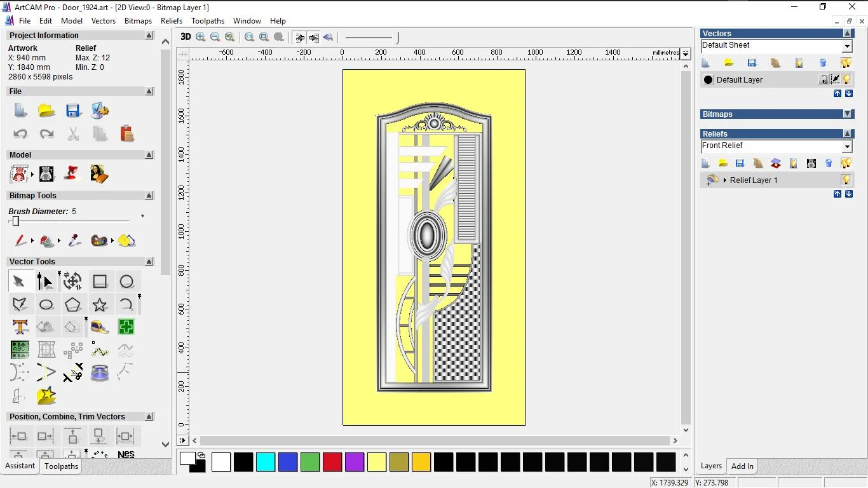Open the Create Text tool

click(x=20, y=327)
